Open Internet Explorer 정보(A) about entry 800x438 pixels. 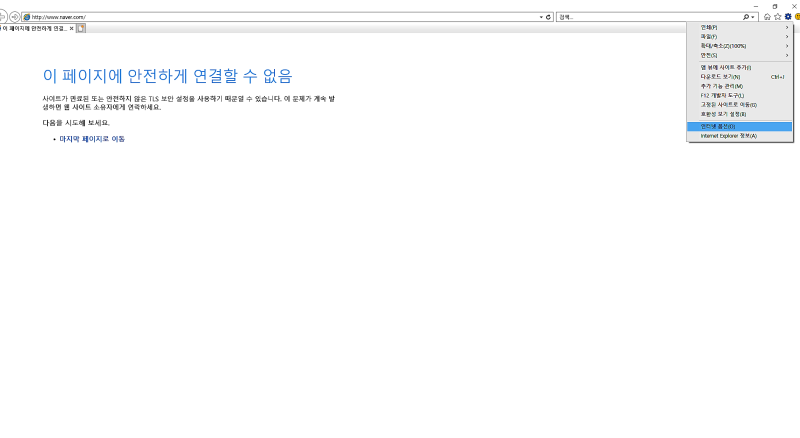point(739,136)
